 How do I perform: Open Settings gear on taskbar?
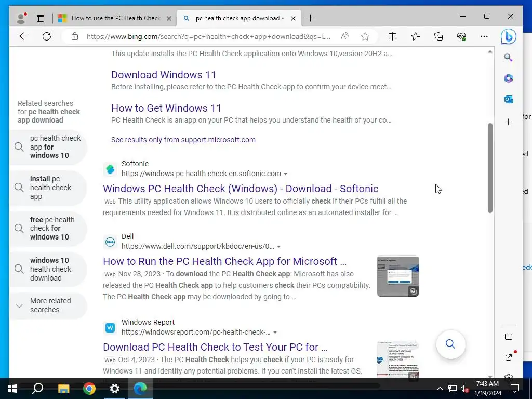pos(115,389)
